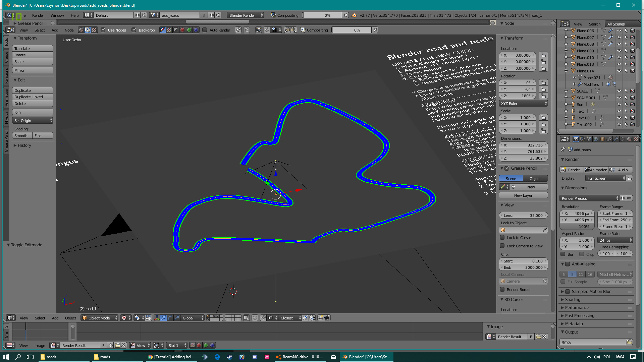644x362 pixels.
Task: Toggle Backdrop checkbox
Action: tap(134, 30)
